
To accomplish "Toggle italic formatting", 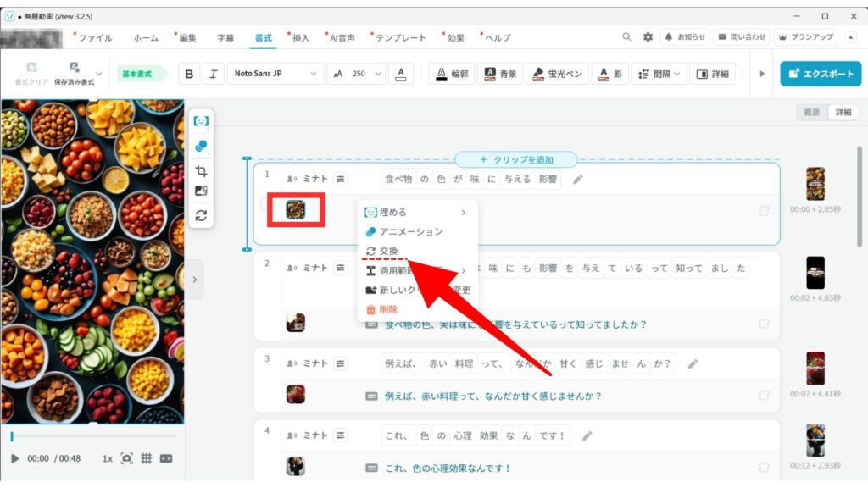I will (213, 74).
